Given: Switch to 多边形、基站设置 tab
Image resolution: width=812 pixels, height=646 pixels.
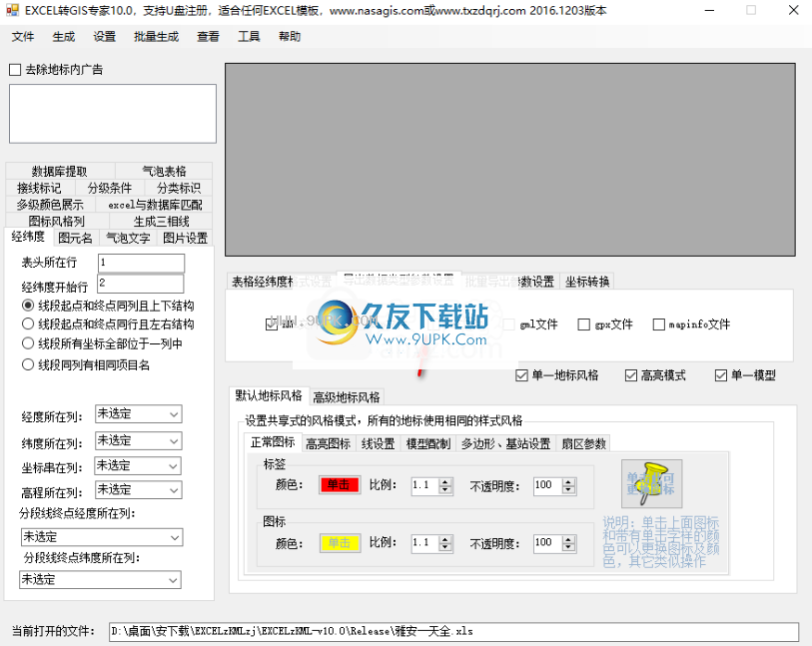Looking at the screenshot, I should point(506,443).
